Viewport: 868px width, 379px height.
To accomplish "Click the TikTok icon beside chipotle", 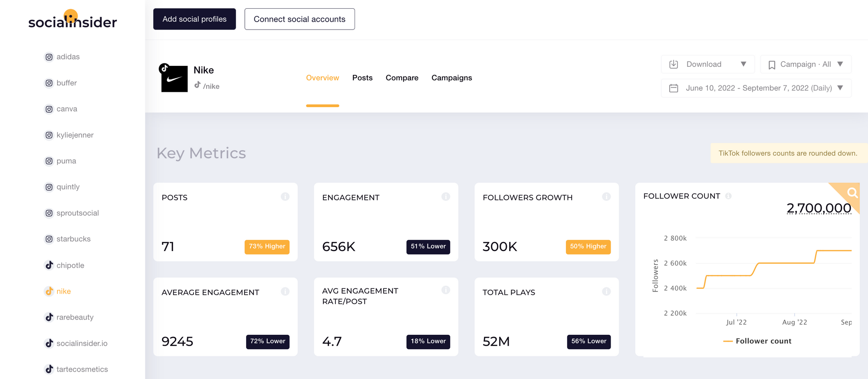I will coord(49,265).
